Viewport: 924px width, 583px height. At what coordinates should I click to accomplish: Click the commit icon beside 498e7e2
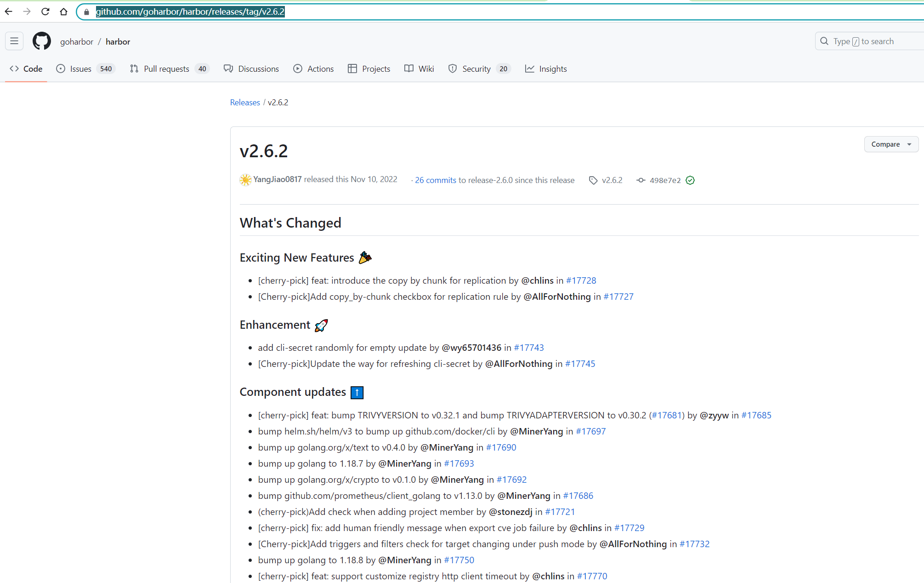point(641,180)
